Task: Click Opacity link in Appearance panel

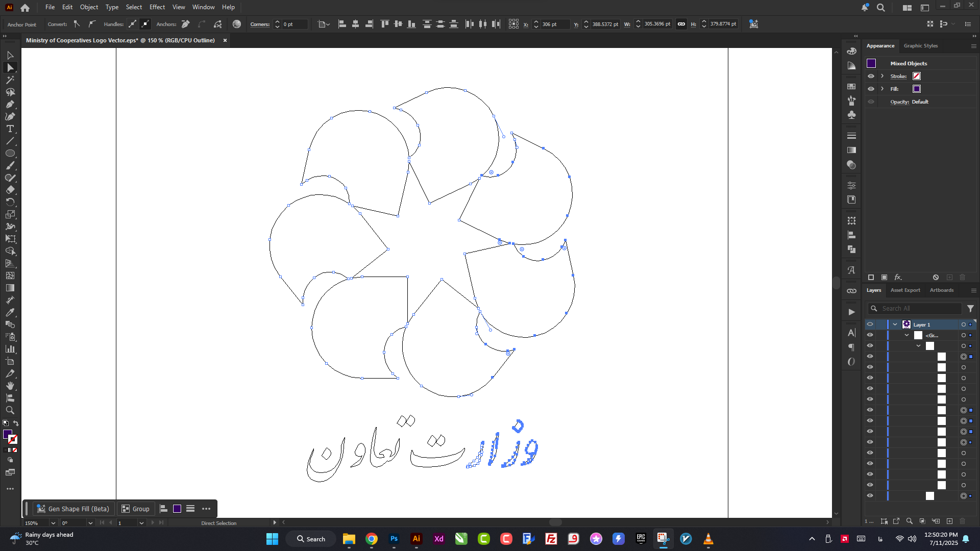Action: [x=899, y=102]
